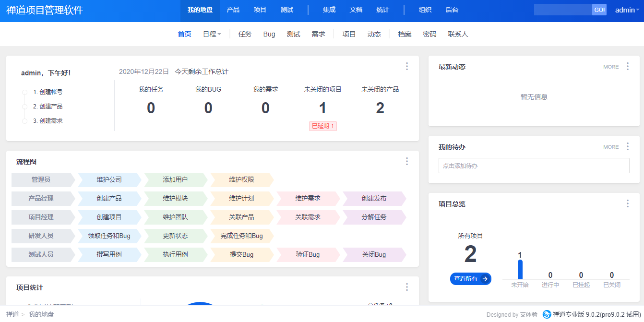Screen dimensions: 644x322
Task: Click the 我的BUG count 0
Action: click(208, 108)
